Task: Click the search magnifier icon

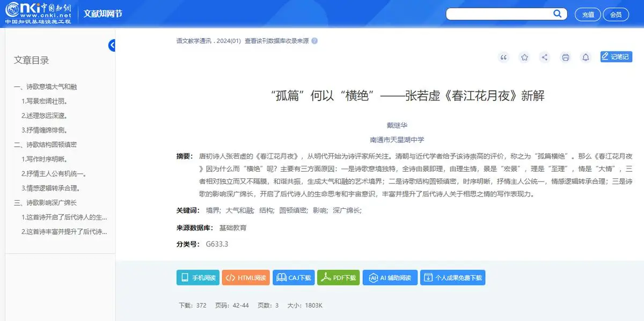Action: [558, 14]
